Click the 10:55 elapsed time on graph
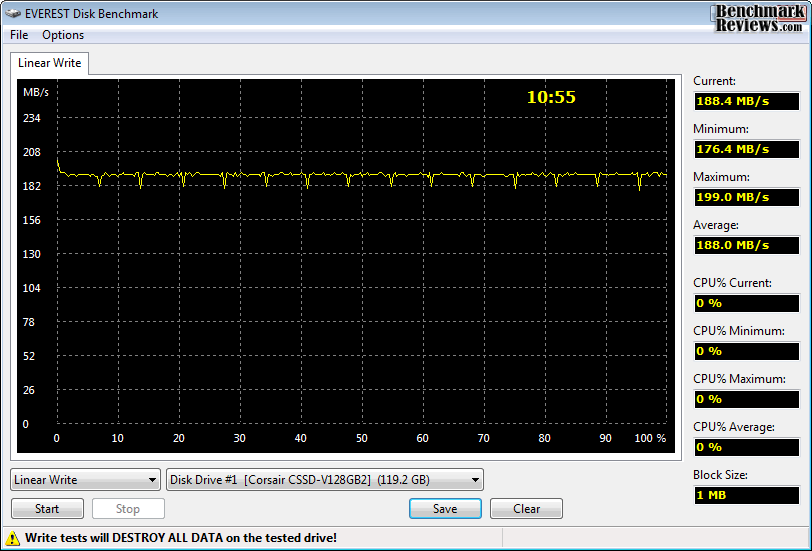Image resolution: width=812 pixels, height=551 pixels. [551, 97]
